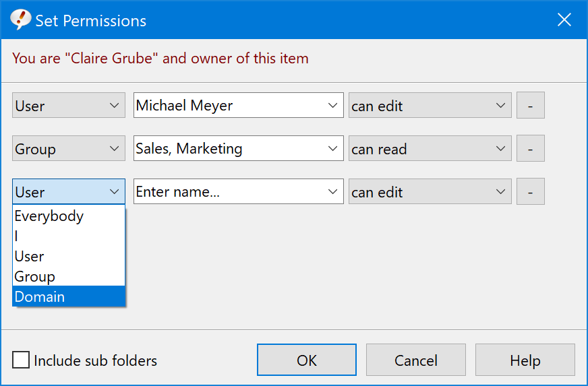The width and height of the screenshot is (588, 386).
Task: Open the first row User type dropdown
Action: tap(69, 105)
